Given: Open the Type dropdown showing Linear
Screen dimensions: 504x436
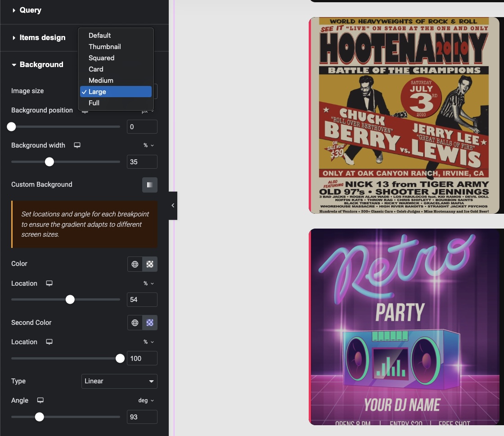Looking at the screenshot, I should pyautogui.click(x=119, y=381).
